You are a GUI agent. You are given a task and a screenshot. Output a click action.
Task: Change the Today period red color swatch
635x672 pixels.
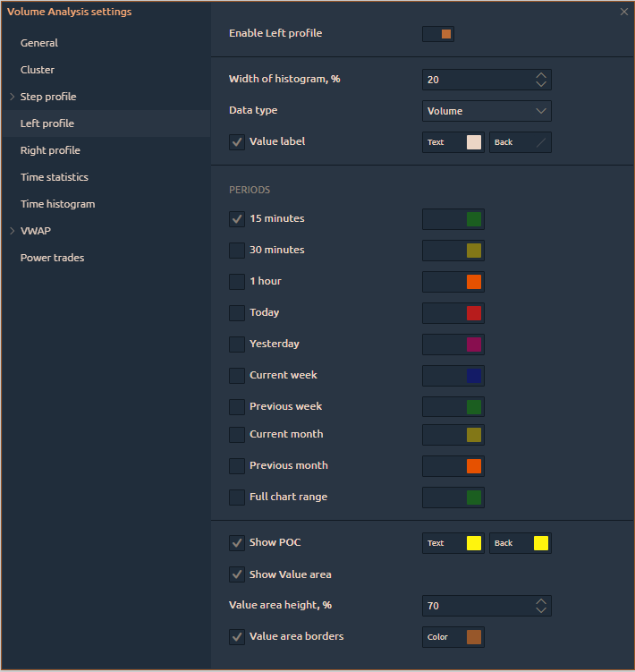pos(474,313)
